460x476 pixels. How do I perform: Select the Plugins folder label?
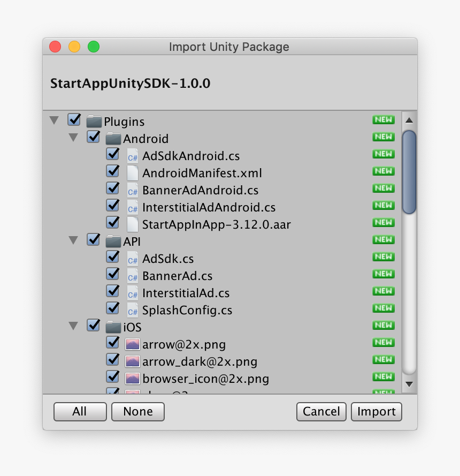coord(124,122)
